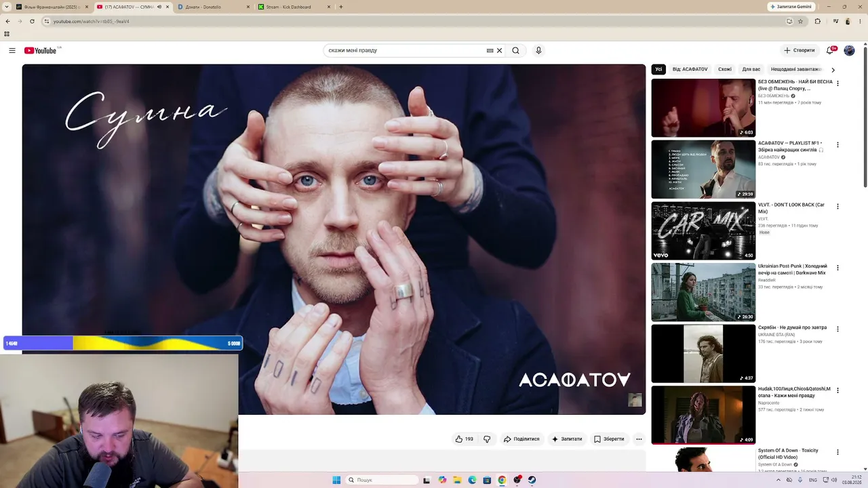Screen dimensions: 868x488
Task: Open the Ukrainian Post-Punk video thumbnail
Action: pos(703,292)
